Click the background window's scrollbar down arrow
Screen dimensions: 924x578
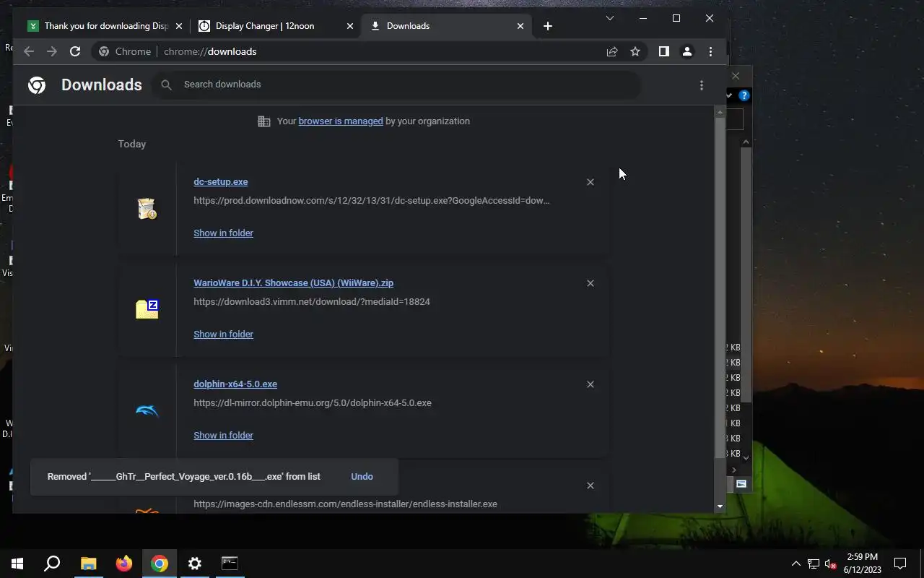746,457
